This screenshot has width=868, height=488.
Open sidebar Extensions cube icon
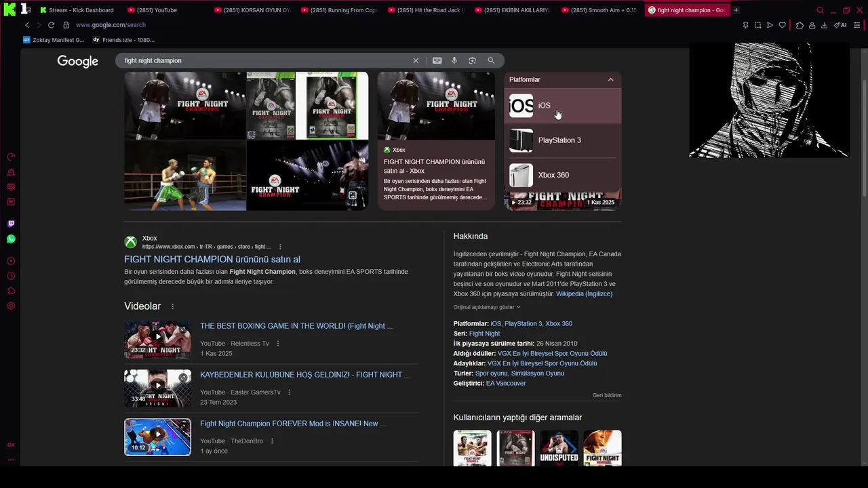click(x=11, y=291)
